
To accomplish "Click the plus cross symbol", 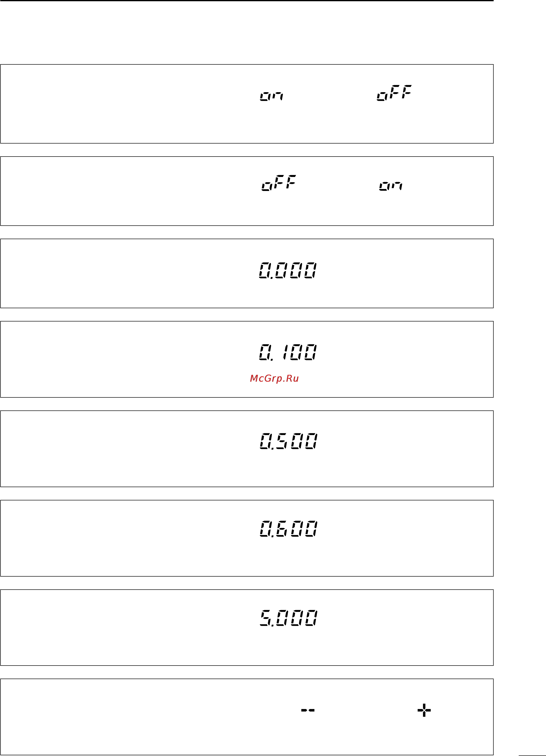I will [424, 710].
